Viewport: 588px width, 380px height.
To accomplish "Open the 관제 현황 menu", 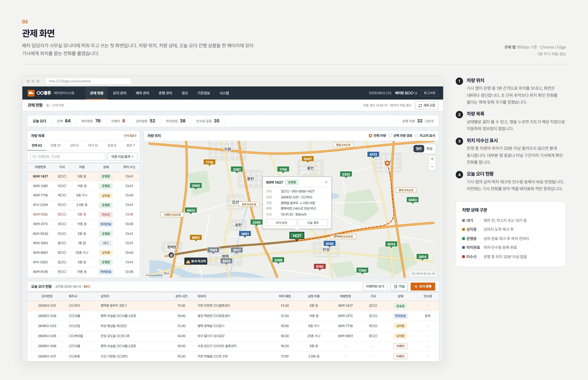I will click(x=97, y=93).
